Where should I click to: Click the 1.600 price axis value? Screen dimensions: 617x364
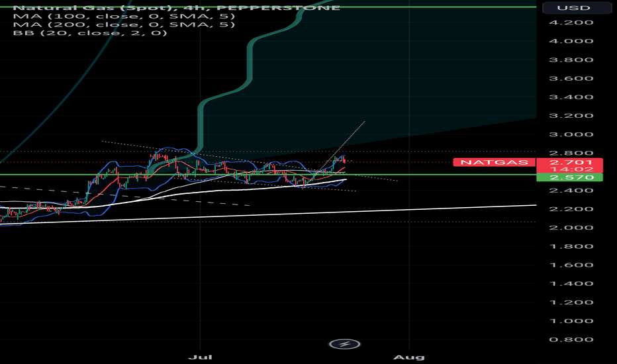pos(571,265)
